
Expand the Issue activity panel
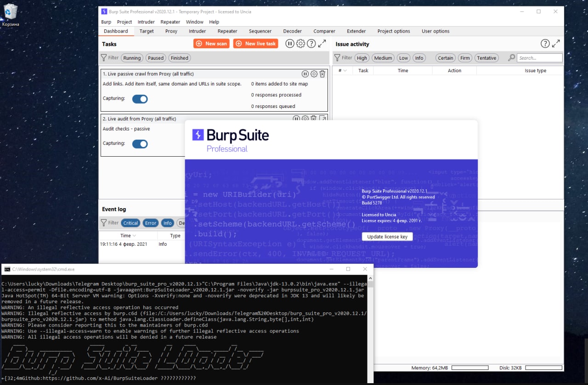556,44
